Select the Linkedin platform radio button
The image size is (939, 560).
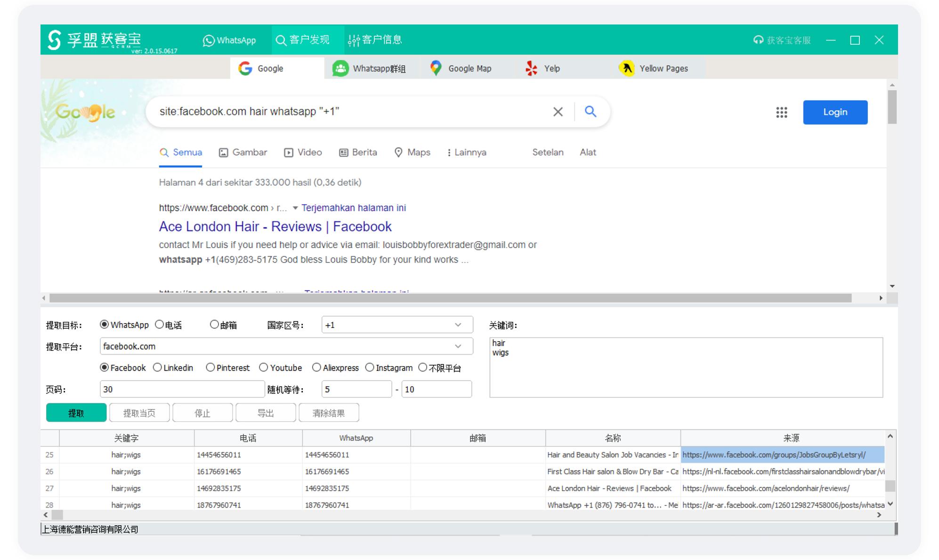point(158,368)
